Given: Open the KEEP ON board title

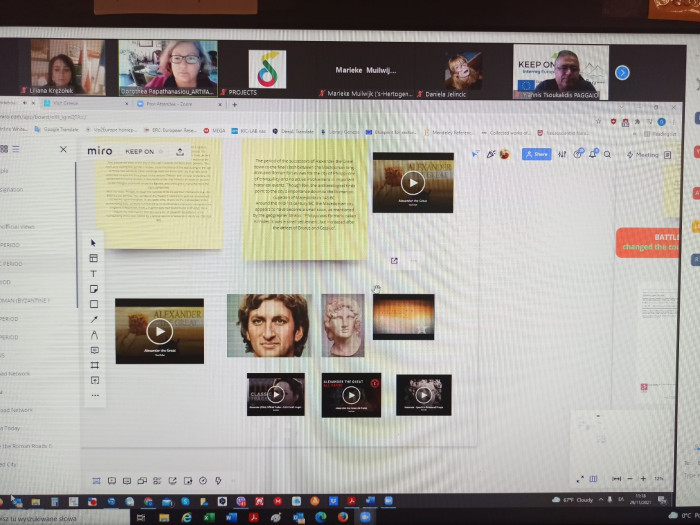Looking at the screenshot, I should click(139, 152).
